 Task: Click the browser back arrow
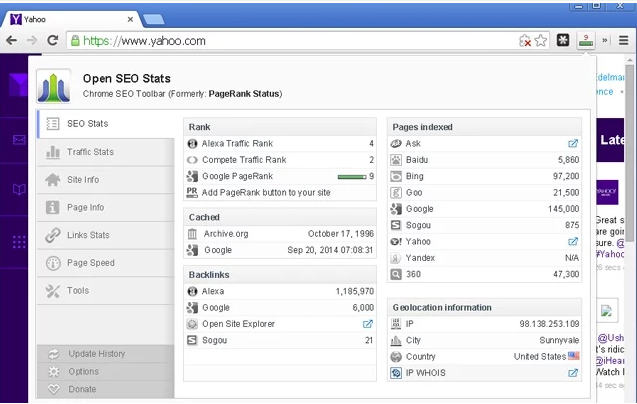click(11, 40)
